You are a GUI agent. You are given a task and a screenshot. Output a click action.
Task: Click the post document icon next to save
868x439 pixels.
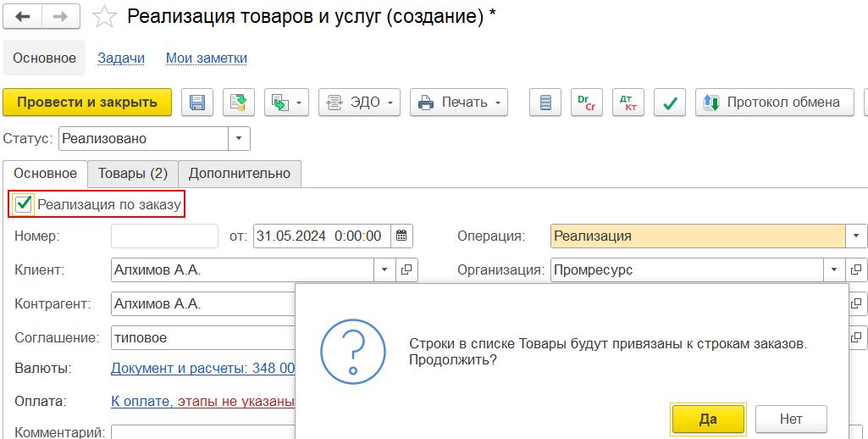pyautogui.click(x=239, y=103)
